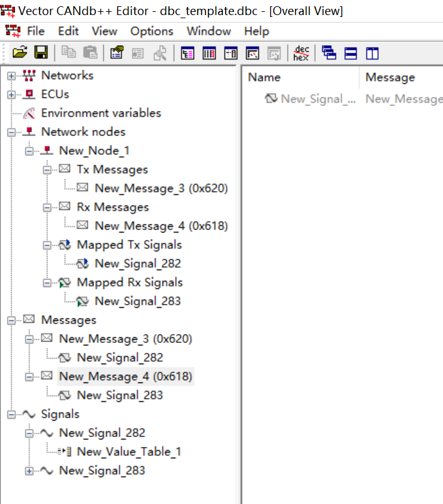Collapse the Tx Messages branch
Viewport: 443px width, 504px height.
(47, 170)
